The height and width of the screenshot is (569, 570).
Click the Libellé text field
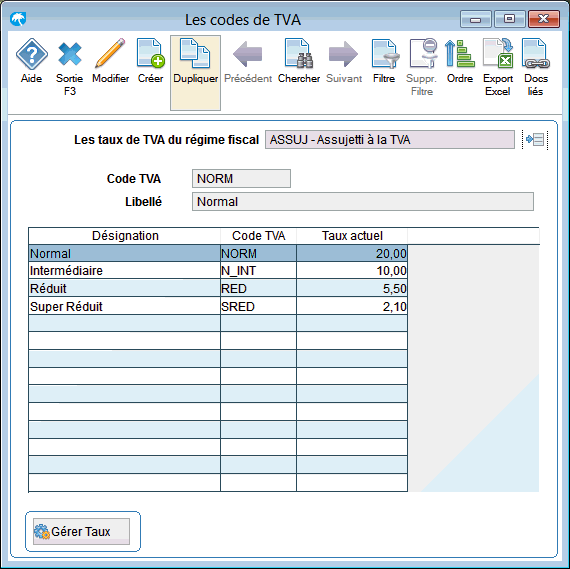pos(363,201)
